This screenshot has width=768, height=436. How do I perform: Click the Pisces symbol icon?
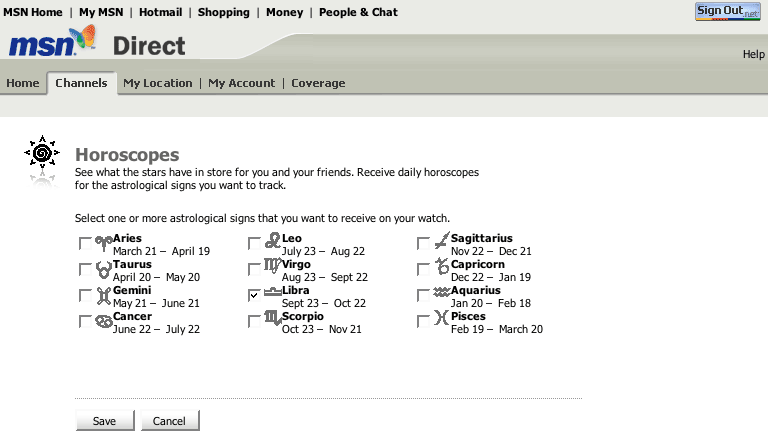click(x=441, y=318)
